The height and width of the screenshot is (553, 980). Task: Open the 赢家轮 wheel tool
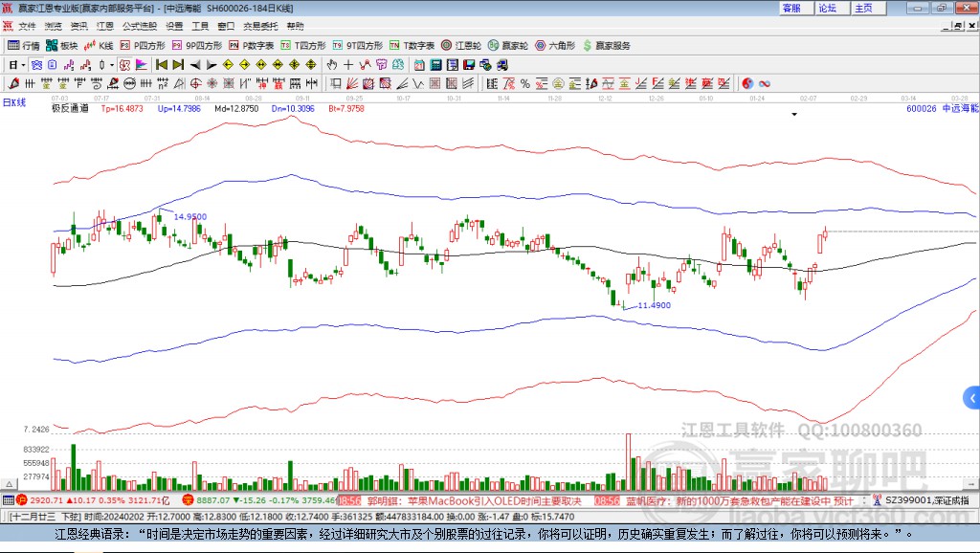508,46
